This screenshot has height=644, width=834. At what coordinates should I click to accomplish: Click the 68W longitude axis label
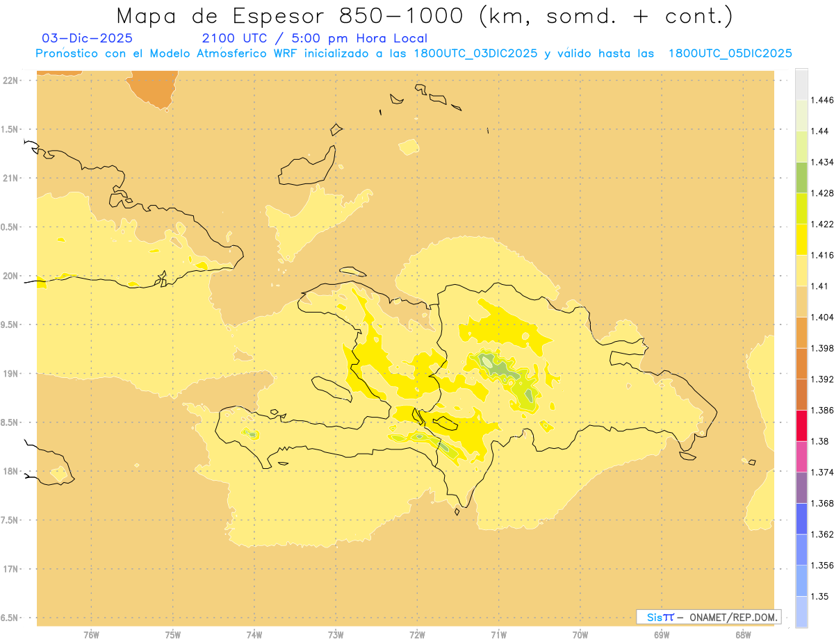pyautogui.click(x=743, y=634)
